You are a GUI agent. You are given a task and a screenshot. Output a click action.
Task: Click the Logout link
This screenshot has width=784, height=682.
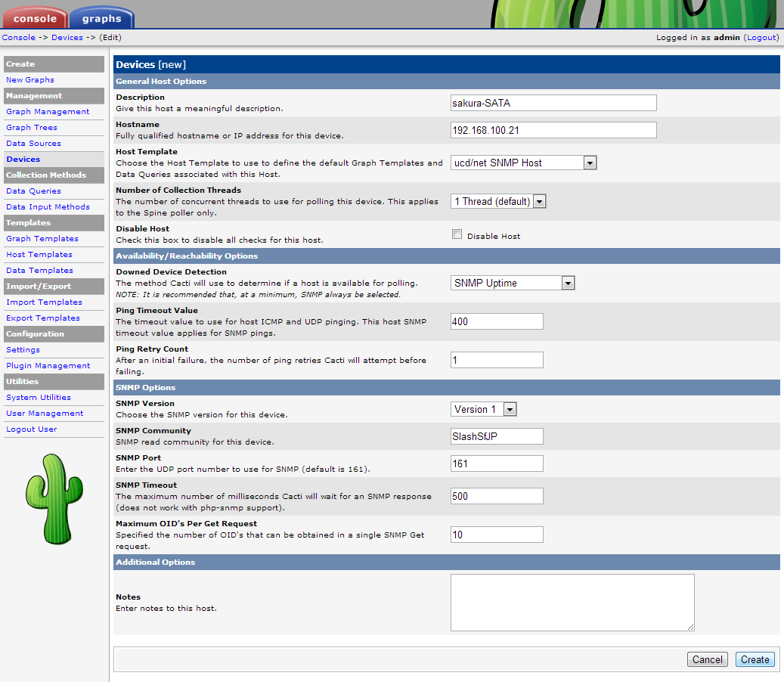click(x=761, y=37)
